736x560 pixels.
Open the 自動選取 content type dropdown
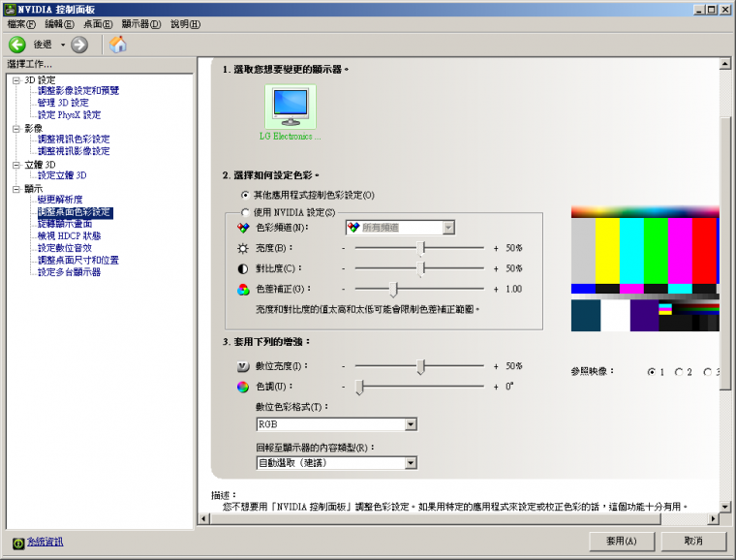coord(411,464)
